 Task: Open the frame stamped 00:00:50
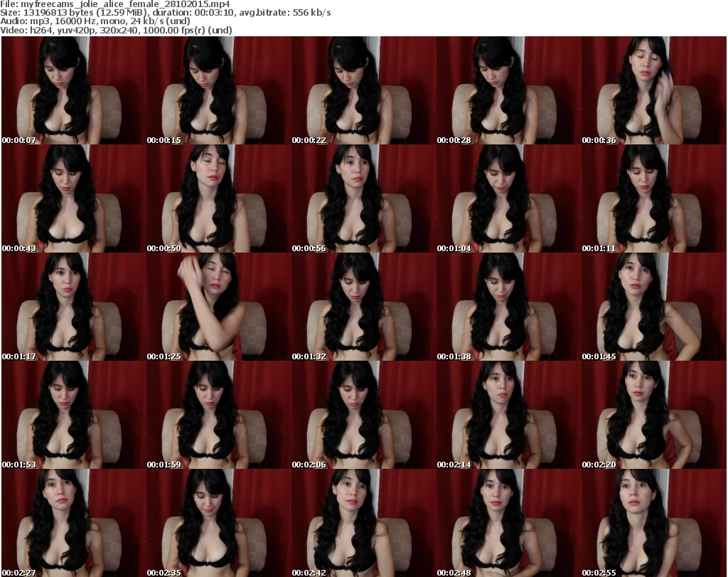pos(219,198)
